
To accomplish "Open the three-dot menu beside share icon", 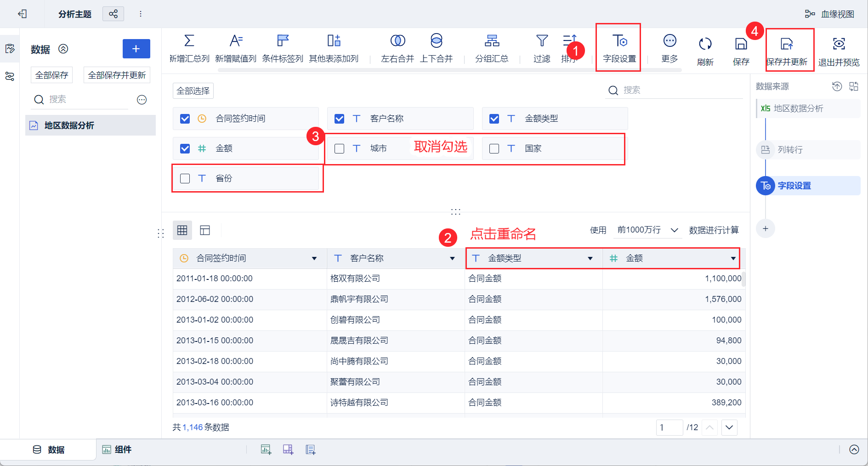I will point(141,14).
